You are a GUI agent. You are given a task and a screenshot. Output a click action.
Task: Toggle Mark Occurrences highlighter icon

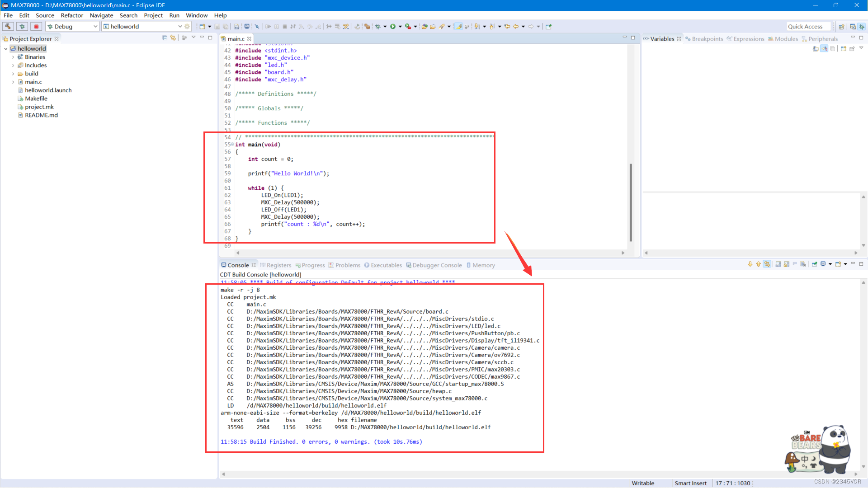pyautogui.click(x=459, y=27)
